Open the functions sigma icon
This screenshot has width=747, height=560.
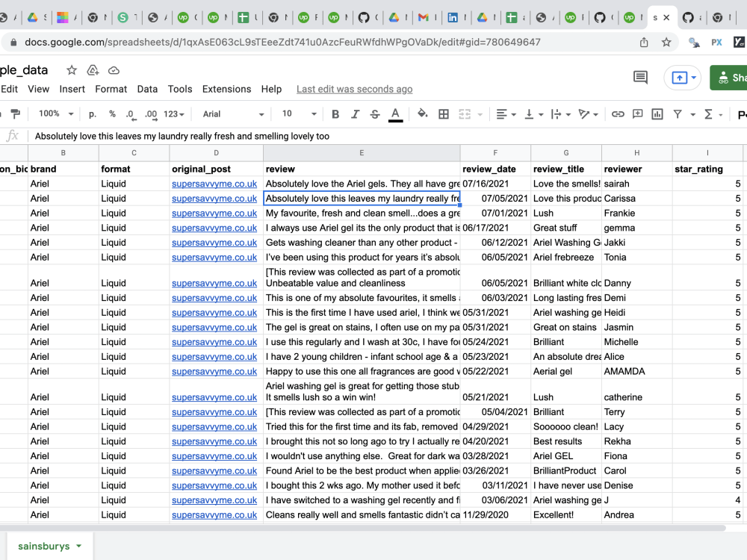click(x=708, y=114)
